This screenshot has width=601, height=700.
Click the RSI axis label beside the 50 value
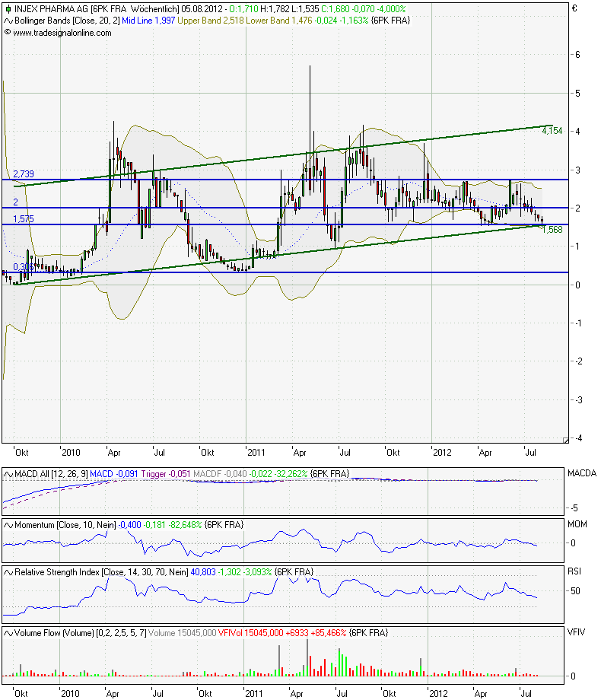(x=574, y=571)
